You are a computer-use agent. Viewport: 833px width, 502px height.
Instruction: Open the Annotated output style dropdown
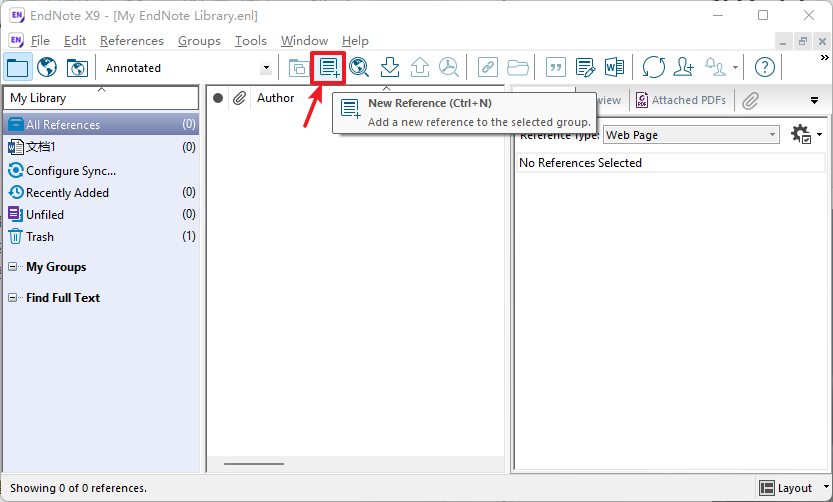pos(266,68)
